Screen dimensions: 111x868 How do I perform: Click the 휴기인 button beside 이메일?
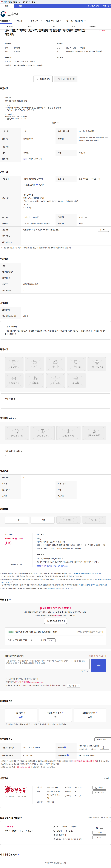tap(51, 640)
